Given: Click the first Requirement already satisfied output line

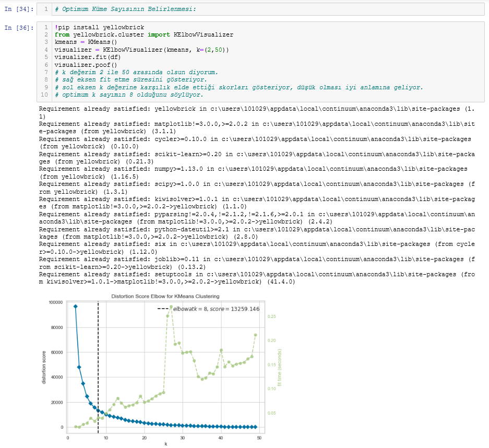Looking at the screenshot, I should coord(209,109).
